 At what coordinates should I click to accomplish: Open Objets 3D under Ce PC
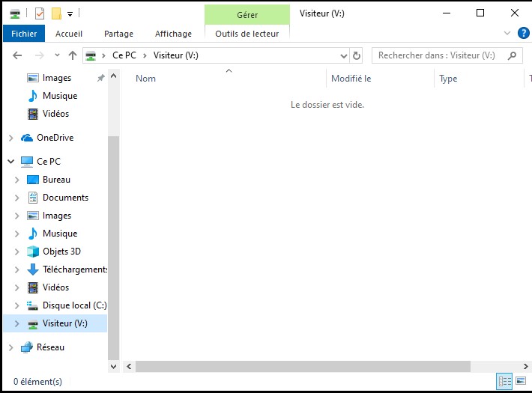click(61, 252)
